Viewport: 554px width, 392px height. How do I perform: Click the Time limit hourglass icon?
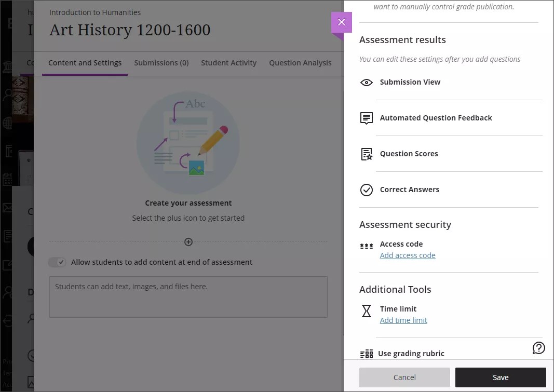(367, 312)
